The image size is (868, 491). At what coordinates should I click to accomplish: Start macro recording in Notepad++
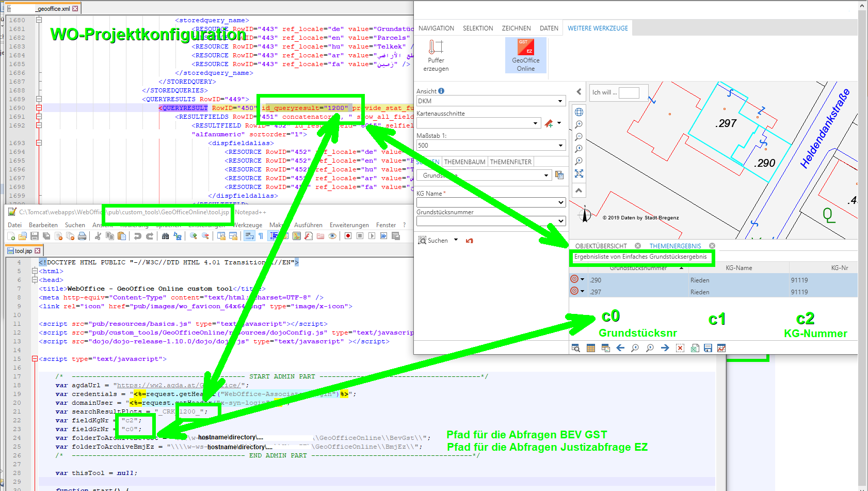coord(347,236)
